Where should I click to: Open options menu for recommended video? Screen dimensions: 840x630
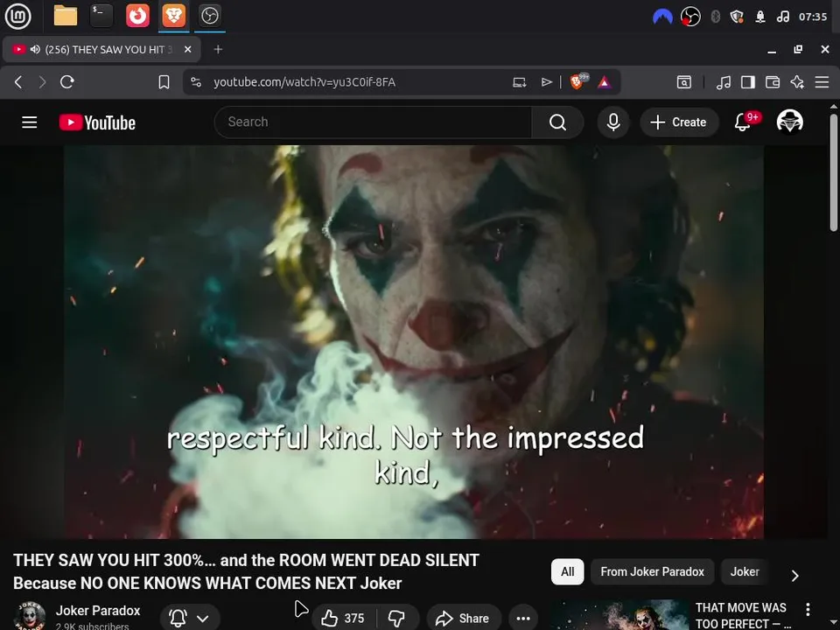[x=808, y=609]
